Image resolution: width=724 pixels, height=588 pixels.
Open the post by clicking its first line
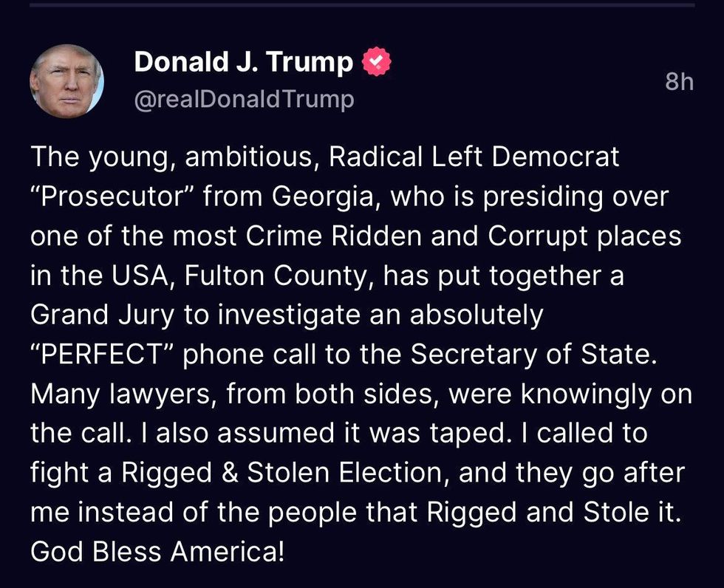(x=324, y=157)
